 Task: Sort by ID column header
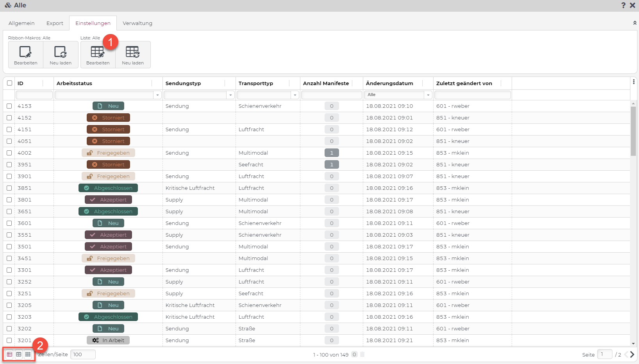pos(20,83)
